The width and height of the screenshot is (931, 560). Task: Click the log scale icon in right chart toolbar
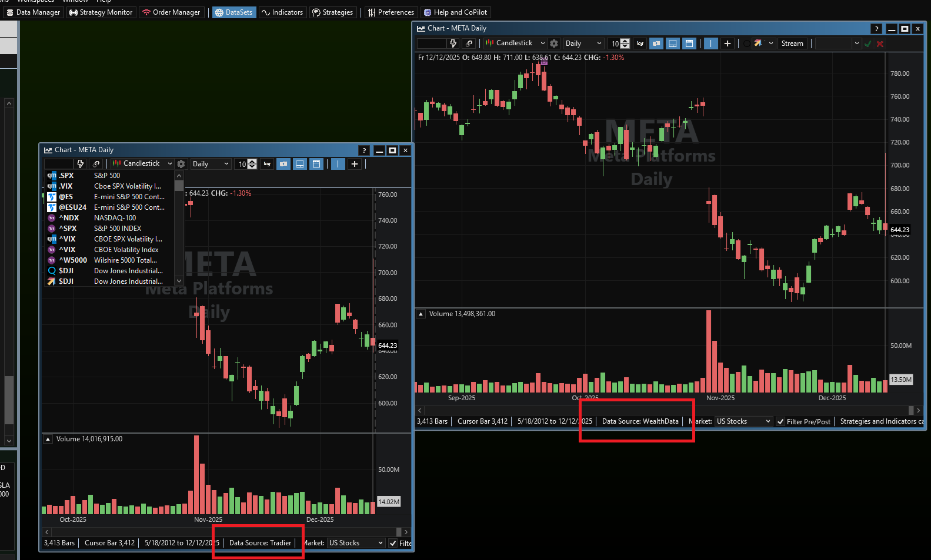click(x=640, y=43)
